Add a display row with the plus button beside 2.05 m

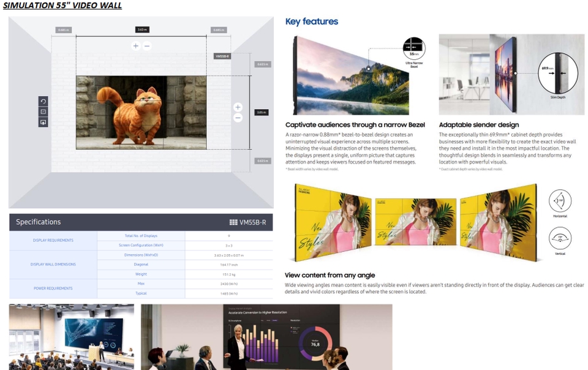pyautogui.click(x=238, y=107)
